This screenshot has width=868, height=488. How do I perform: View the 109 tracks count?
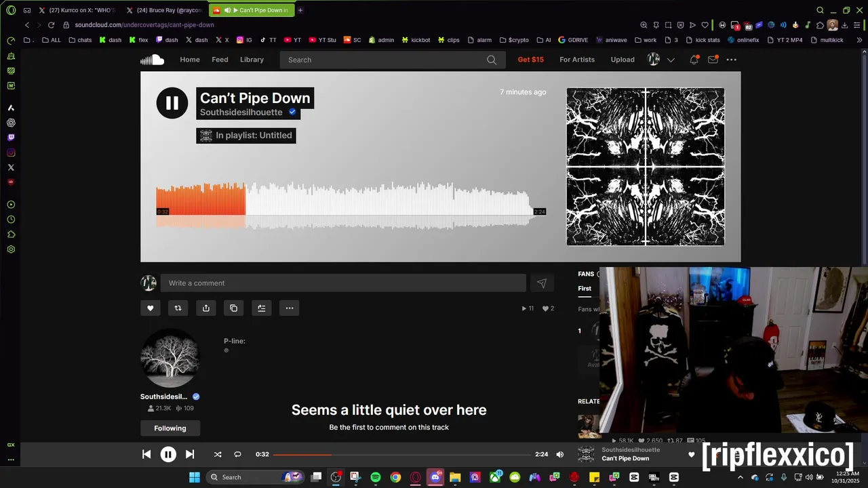pos(184,408)
